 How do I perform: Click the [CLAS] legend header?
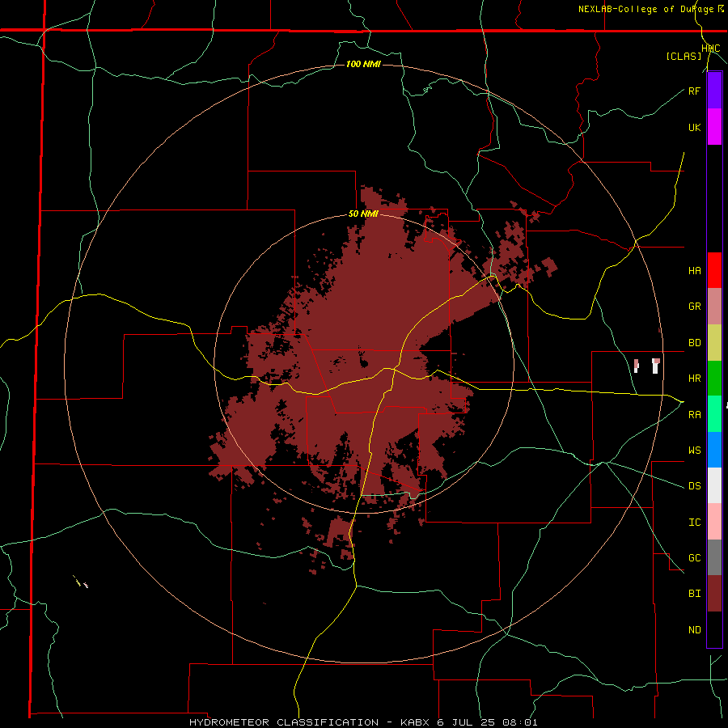click(x=684, y=56)
